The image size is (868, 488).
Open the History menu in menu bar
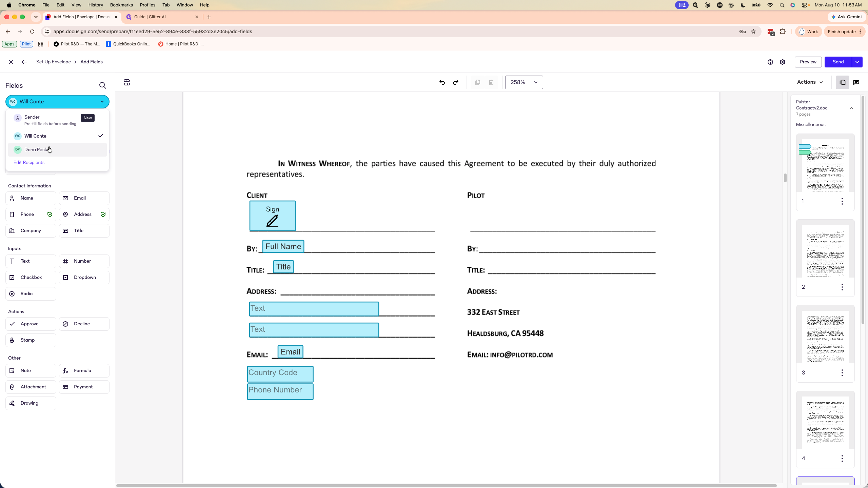tap(96, 5)
